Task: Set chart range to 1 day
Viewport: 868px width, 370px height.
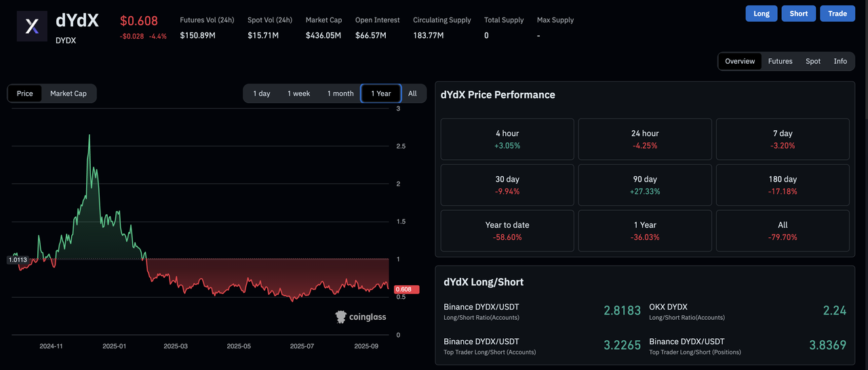Action: (262, 94)
